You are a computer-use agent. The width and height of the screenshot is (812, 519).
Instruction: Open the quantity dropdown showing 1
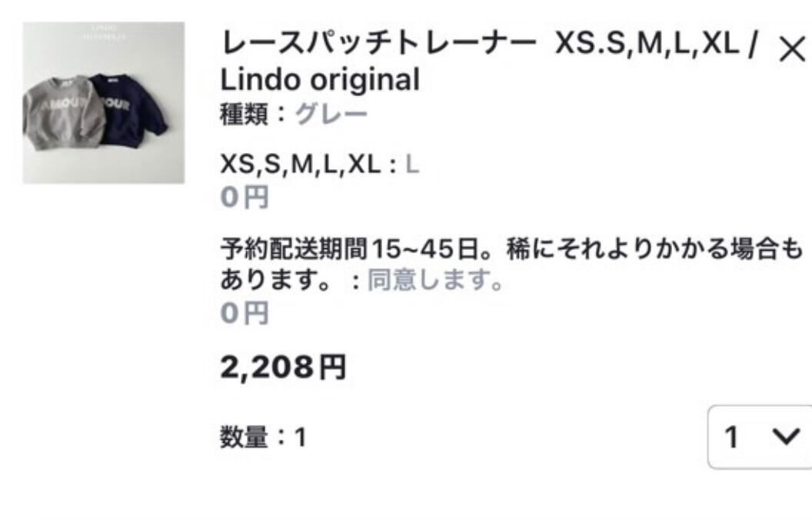pyautogui.click(x=760, y=437)
